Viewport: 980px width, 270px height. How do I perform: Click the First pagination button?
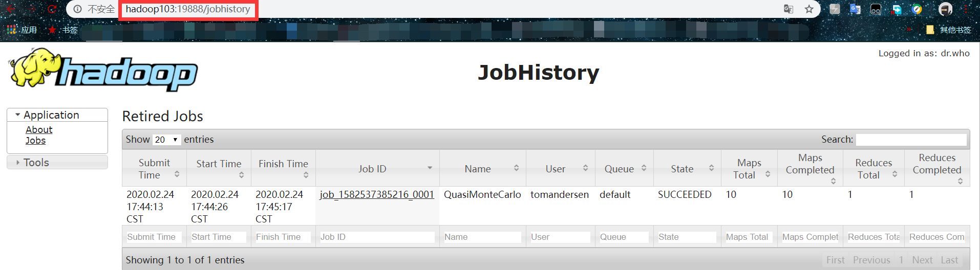pos(836,260)
